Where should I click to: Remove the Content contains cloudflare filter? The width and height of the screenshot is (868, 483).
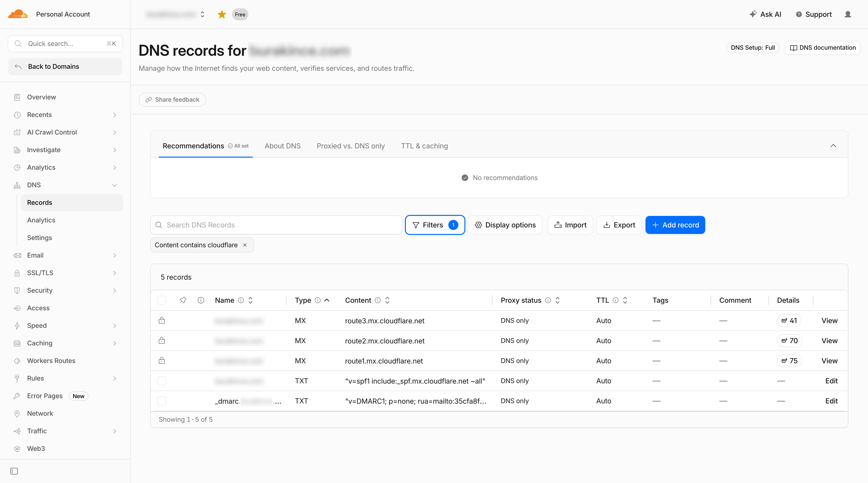pos(245,245)
